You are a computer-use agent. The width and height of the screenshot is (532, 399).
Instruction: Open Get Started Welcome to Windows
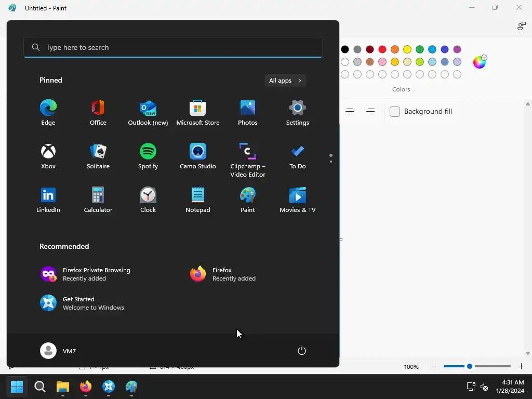(x=82, y=303)
